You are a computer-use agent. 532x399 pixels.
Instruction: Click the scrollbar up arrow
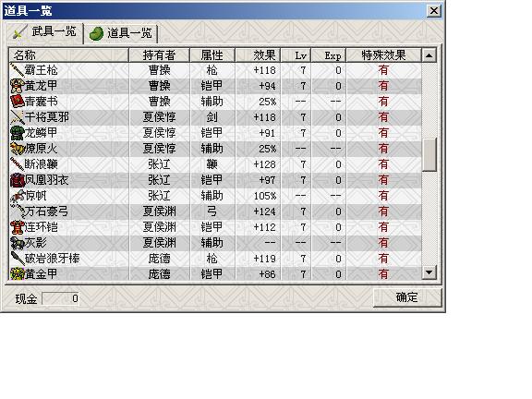429,55
